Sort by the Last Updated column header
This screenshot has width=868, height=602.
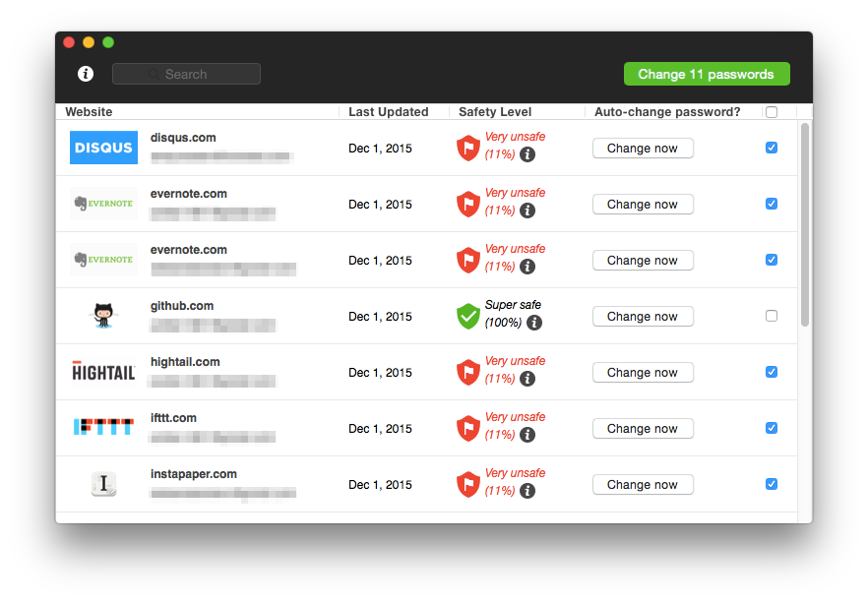pyautogui.click(x=389, y=112)
